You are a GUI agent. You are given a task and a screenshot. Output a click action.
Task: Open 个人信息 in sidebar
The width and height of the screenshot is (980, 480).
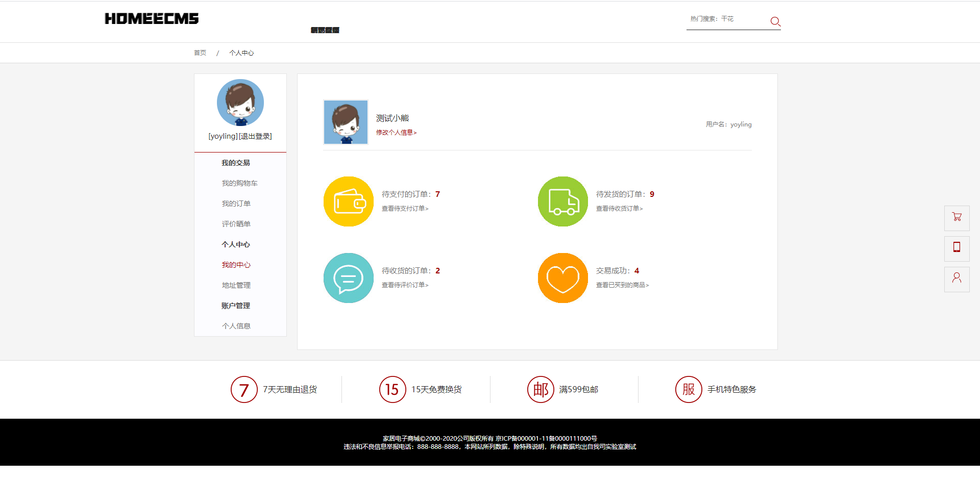pyautogui.click(x=236, y=326)
